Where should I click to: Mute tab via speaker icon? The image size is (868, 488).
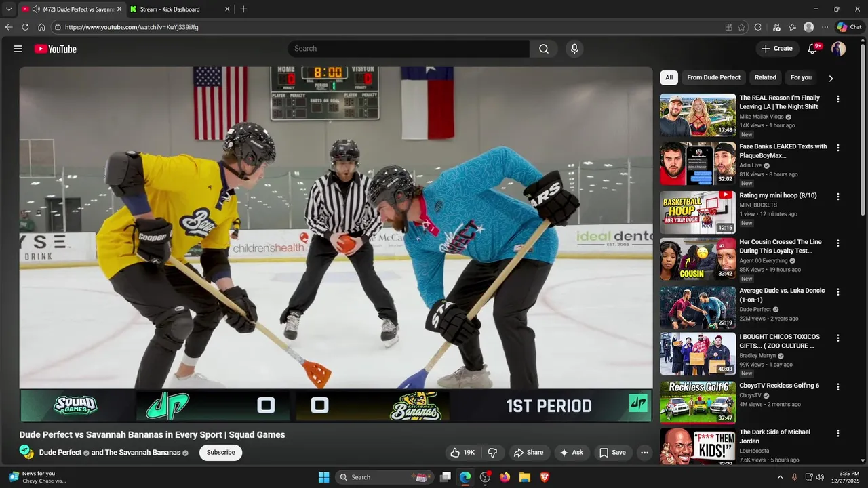coord(35,9)
